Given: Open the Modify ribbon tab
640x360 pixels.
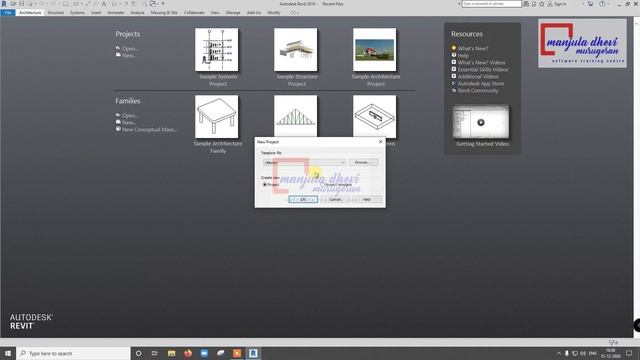Looking at the screenshot, I should [x=273, y=13].
